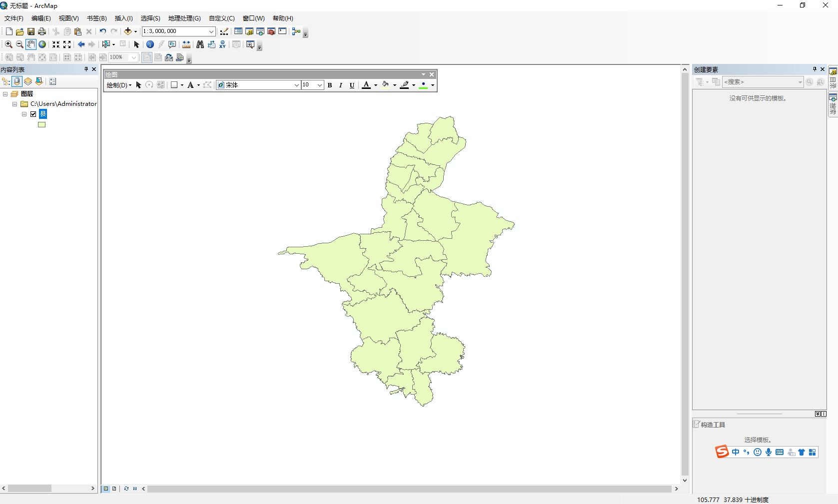Screen dimensions: 838x504
Task: Zoom to full extent globe
Action: pos(42,44)
